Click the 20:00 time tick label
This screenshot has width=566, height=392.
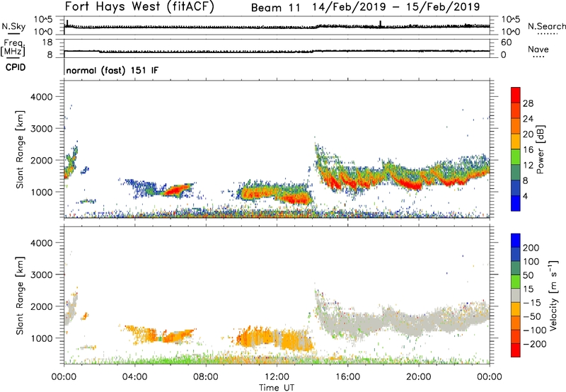(418, 377)
